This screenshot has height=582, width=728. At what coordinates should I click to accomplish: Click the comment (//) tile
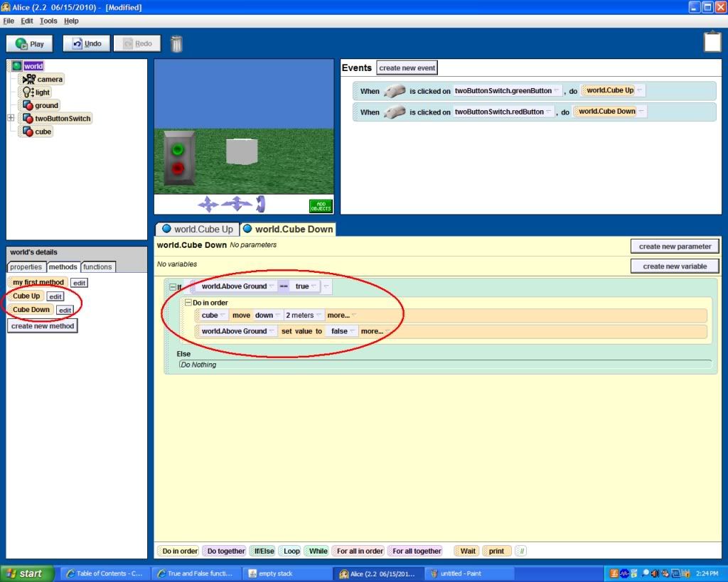(521, 551)
